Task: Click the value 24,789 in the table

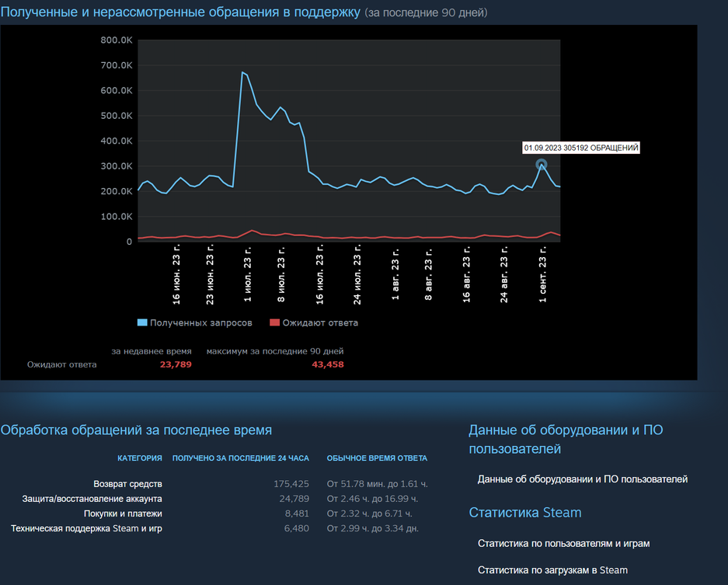Action: pyautogui.click(x=294, y=499)
